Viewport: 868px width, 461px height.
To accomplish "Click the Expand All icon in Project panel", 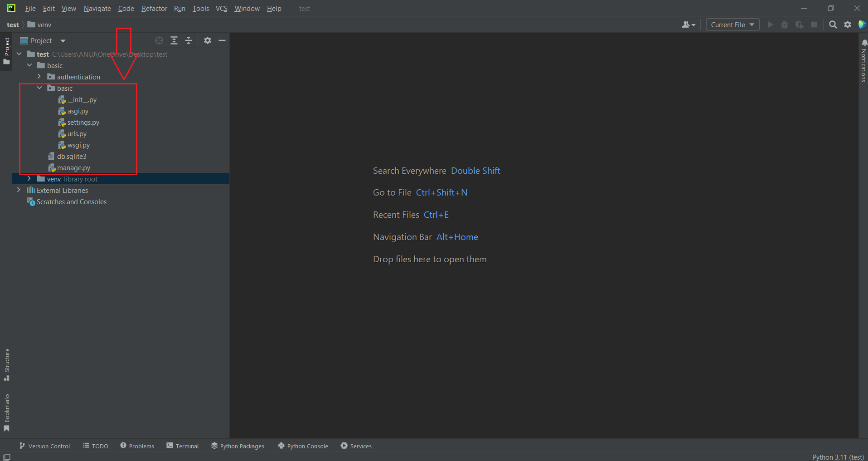I will tap(174, 40).
